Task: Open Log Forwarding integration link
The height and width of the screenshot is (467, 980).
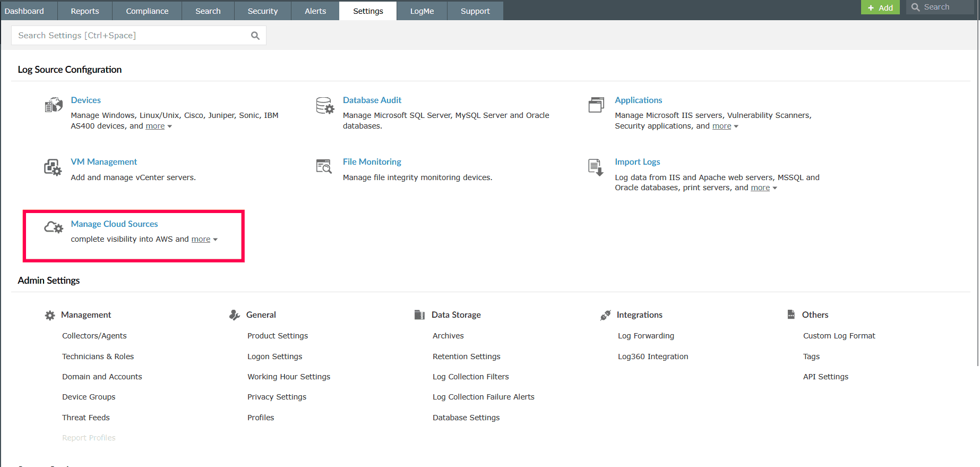Action: pyautogui.click(x=646, y=336)
